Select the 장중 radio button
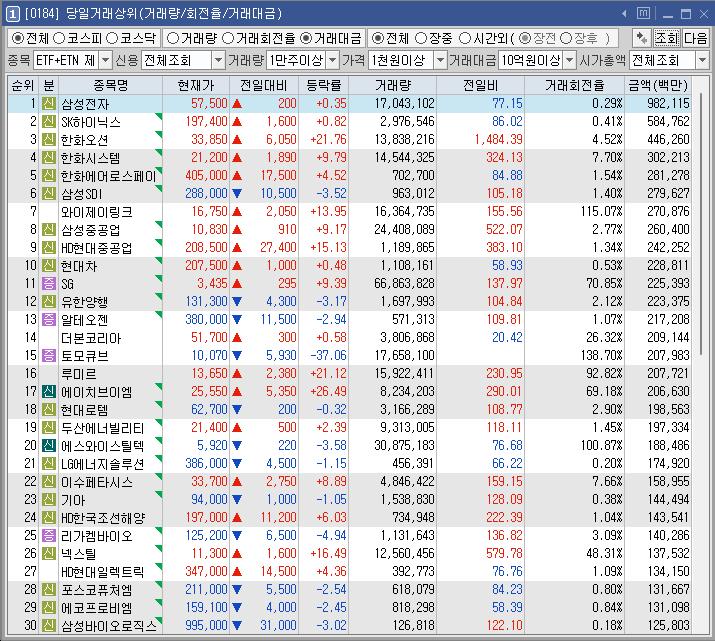Image resolution: width=715 pixels, height=641 pixels. (421, 38)
